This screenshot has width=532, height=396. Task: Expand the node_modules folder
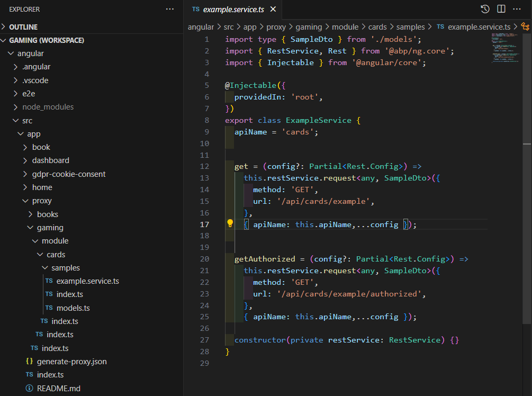click(48, 107)
